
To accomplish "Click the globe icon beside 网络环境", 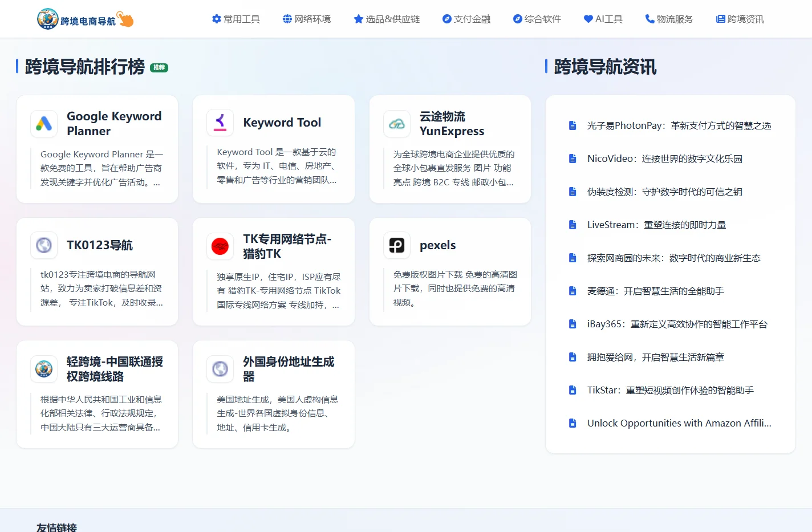I will pyautogui.click(x=287, y=19).
